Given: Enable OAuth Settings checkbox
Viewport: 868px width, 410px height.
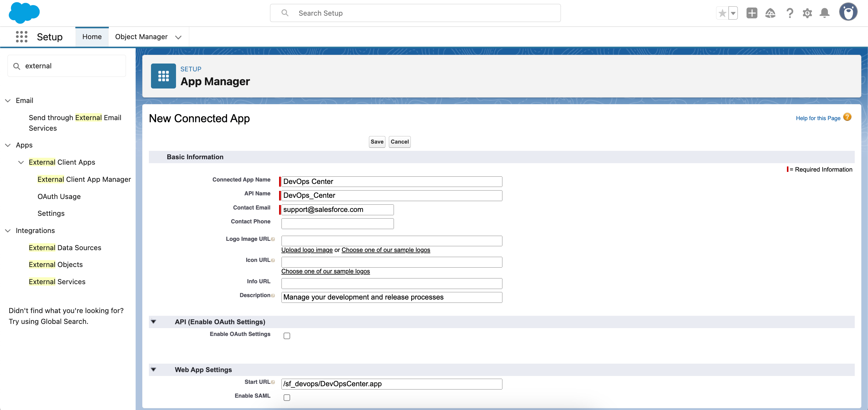Looking at the screenshot, I should point(287,336).
